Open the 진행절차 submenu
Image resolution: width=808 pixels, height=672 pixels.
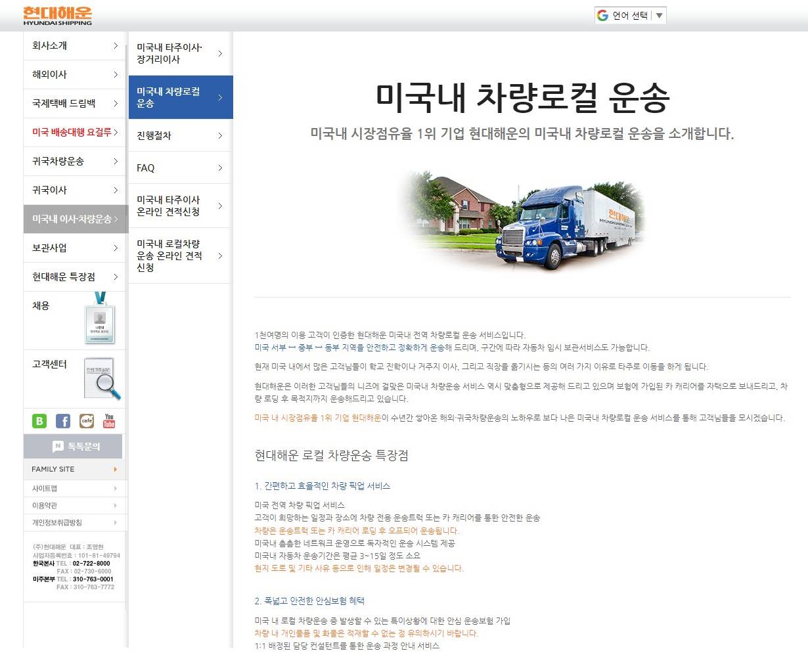180,135
